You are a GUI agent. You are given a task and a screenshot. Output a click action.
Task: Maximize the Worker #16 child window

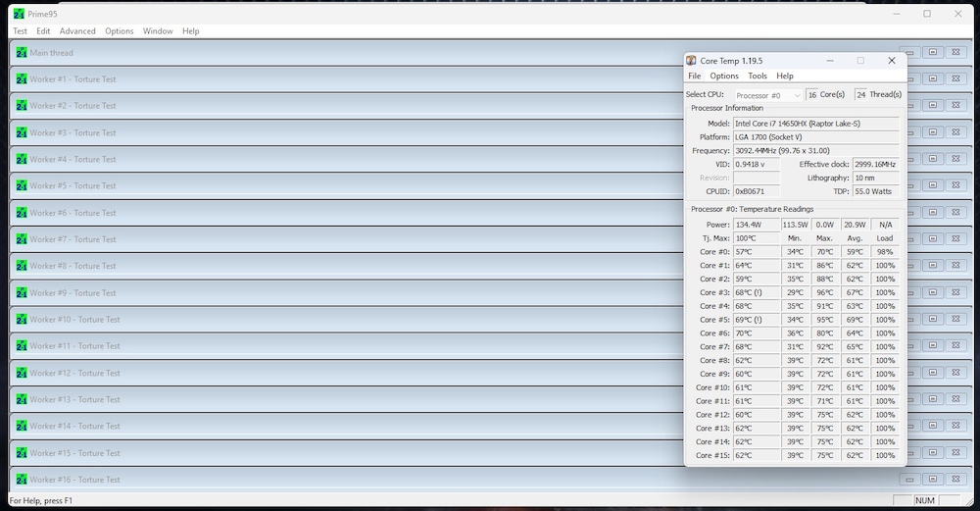tap(933, 480)
